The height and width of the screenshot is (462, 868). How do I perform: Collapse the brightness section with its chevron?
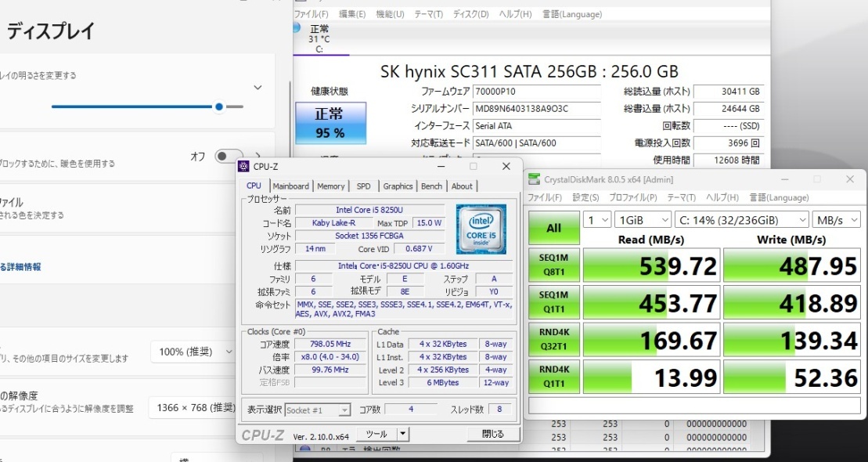[258, 87]
